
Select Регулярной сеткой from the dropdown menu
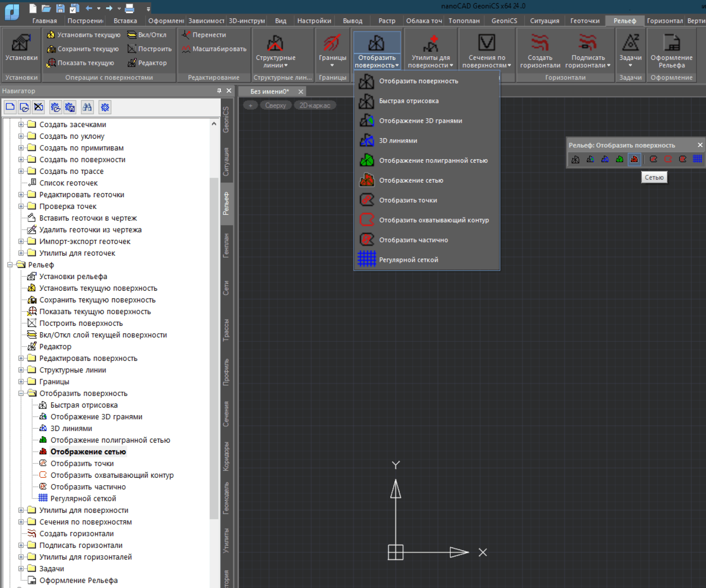[408, 260]
